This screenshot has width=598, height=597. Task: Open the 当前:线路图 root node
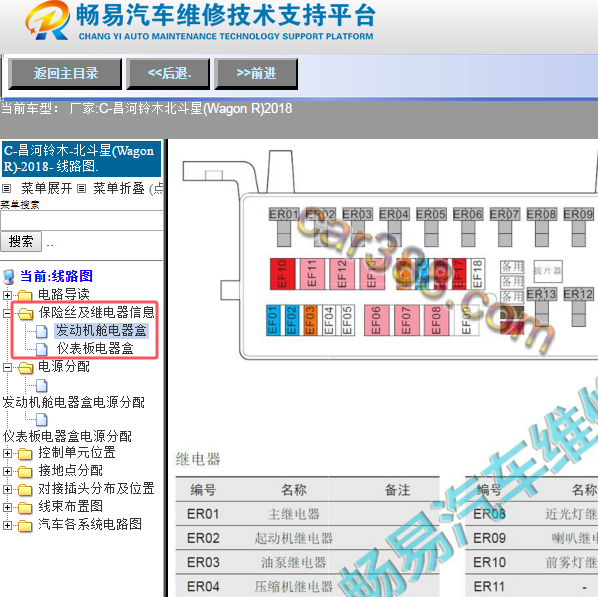[x=56, y=276]
